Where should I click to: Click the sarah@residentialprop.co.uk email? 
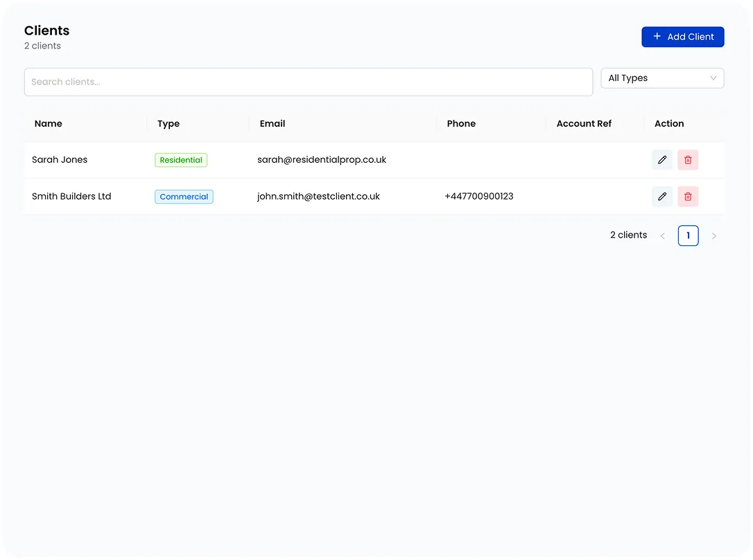pos(322,160)
